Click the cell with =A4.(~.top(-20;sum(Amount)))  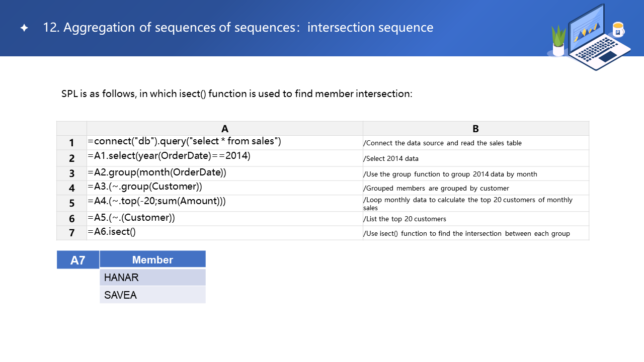tap(224, 202)
